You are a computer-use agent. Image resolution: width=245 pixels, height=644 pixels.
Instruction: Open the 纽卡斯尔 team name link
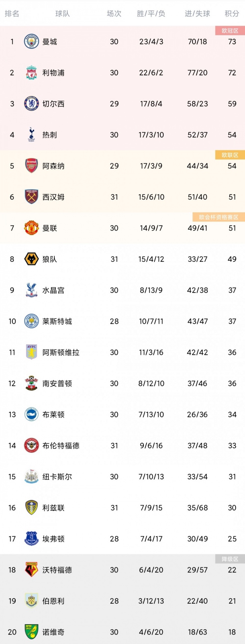[x=57, y=476]
